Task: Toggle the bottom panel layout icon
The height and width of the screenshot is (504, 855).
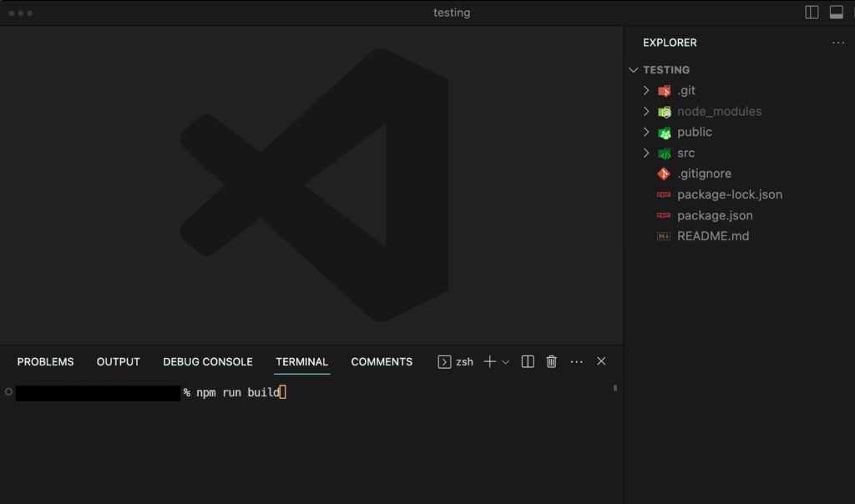Action: click(x=836, y=13)
